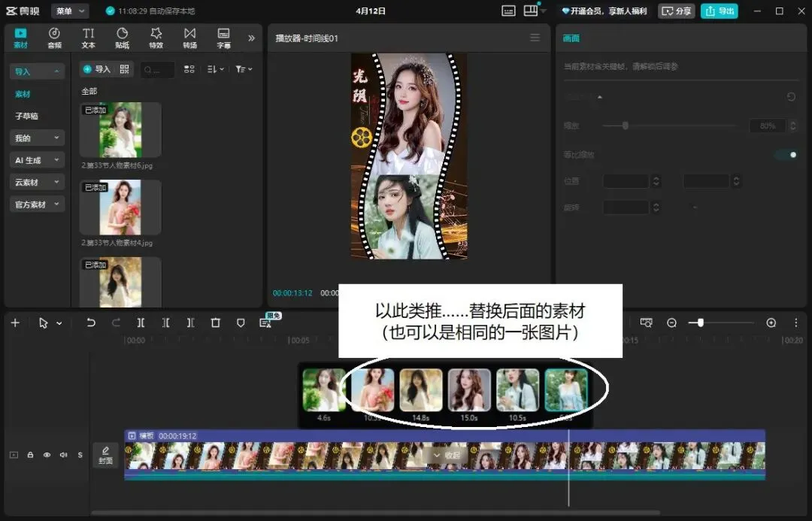The height and width of the screenshot is (521, 812).
Task: Click the 导出 export button
Action: tap(720, 11)
